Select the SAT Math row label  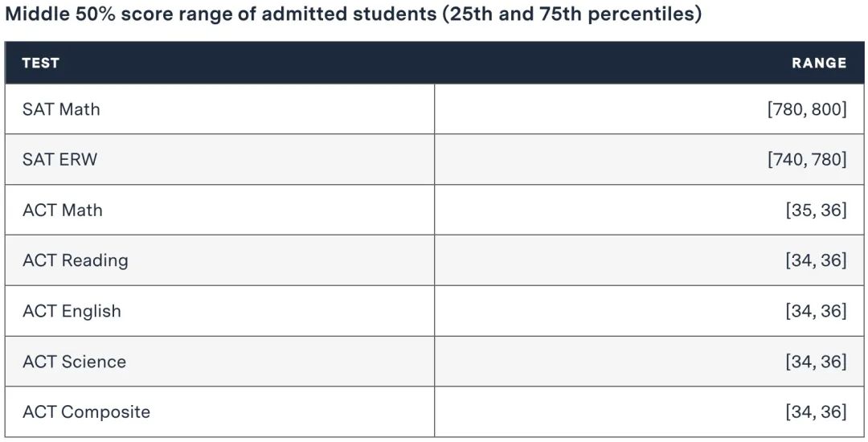[x=61, y=109]
